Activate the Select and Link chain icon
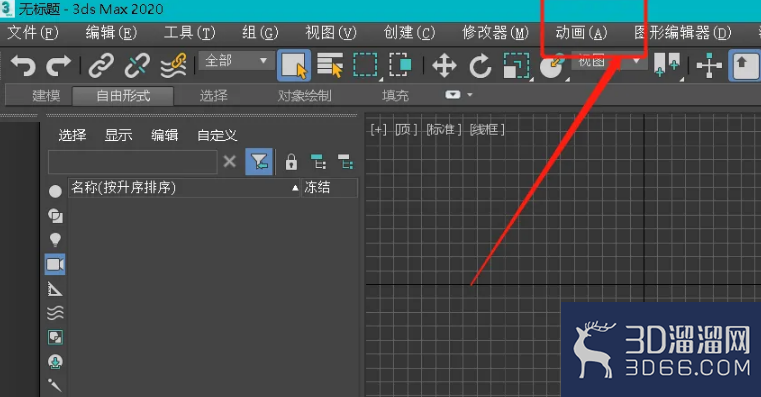This screenshot has height=397, width=761. 101,66
